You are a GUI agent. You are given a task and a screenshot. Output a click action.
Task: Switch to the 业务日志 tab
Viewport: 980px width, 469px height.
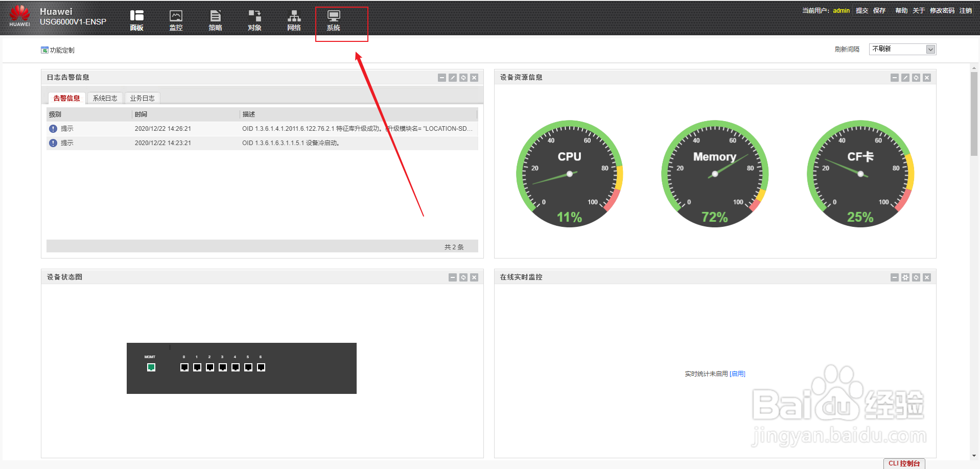(x=142, y=98)
